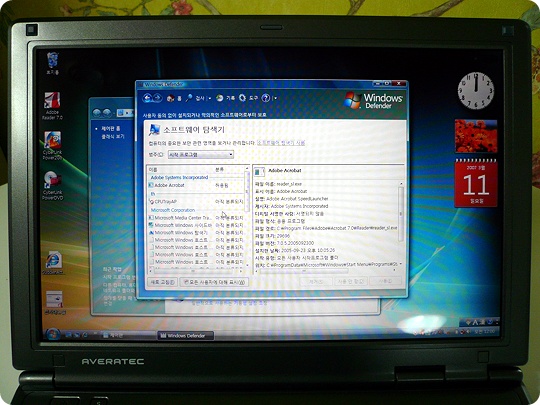Click the forward arrow in Windows Defender
This screenshot has width=540, height=405.
157,98
